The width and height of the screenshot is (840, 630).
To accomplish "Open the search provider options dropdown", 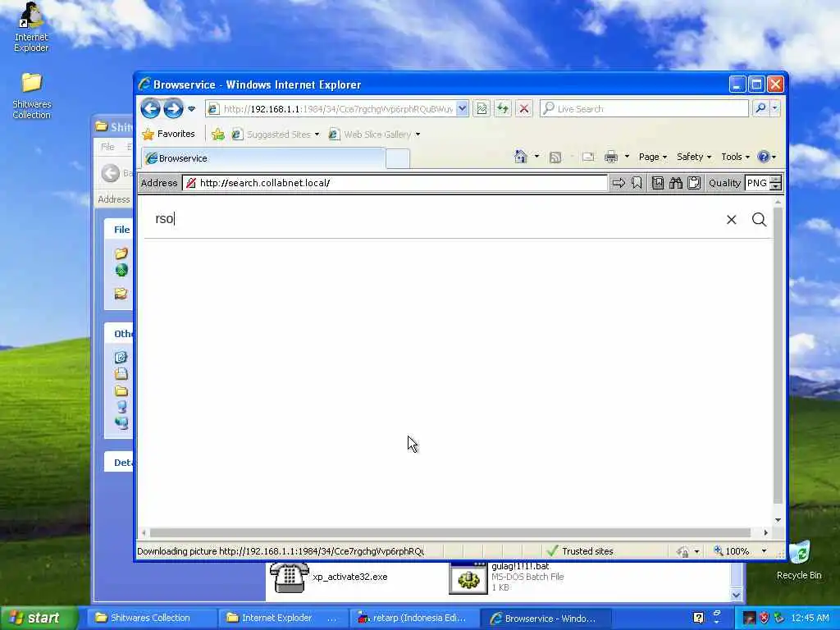I will [774, 109].
